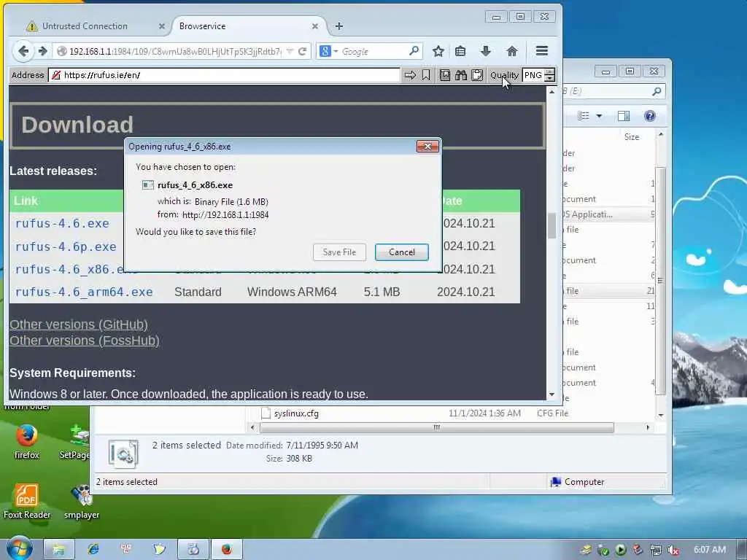Click Explorer view mode icon
The height and width of the screenshot is (560, 747).
click(583, 116)
